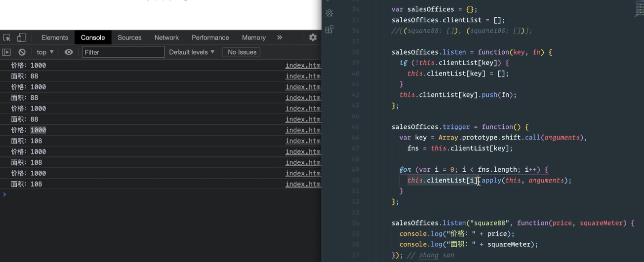Click the 'for (var i = 0; ...' loop line
Screen dimensions: 644x262
[x=474, y=170]
